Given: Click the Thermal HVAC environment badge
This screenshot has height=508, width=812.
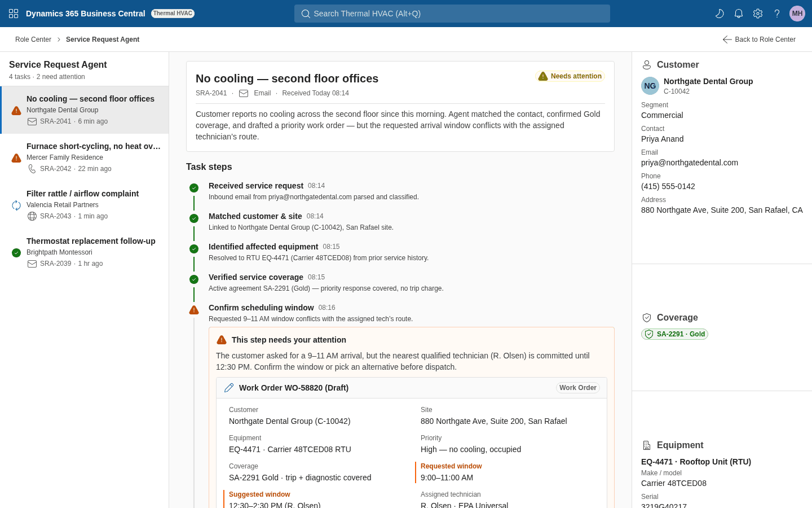Looking at the screenshot, I should pyautogui.click(x=173, y=14).
